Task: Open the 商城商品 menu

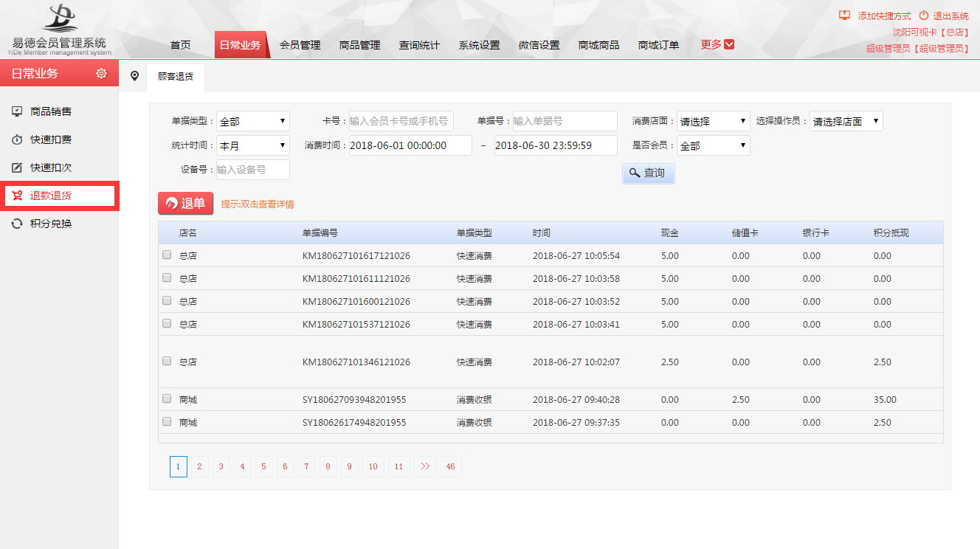Action: click(x=599, y=45)
